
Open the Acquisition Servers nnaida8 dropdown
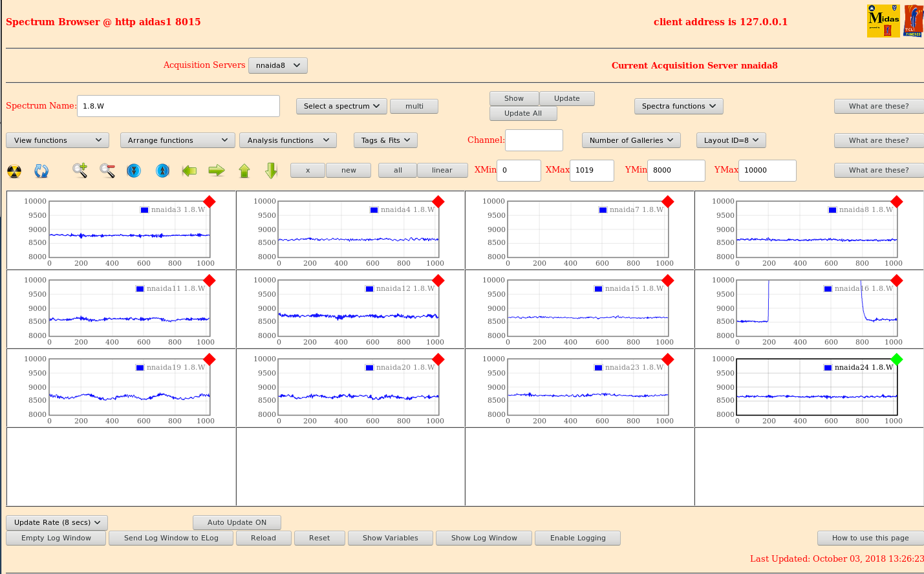(277, 65)
